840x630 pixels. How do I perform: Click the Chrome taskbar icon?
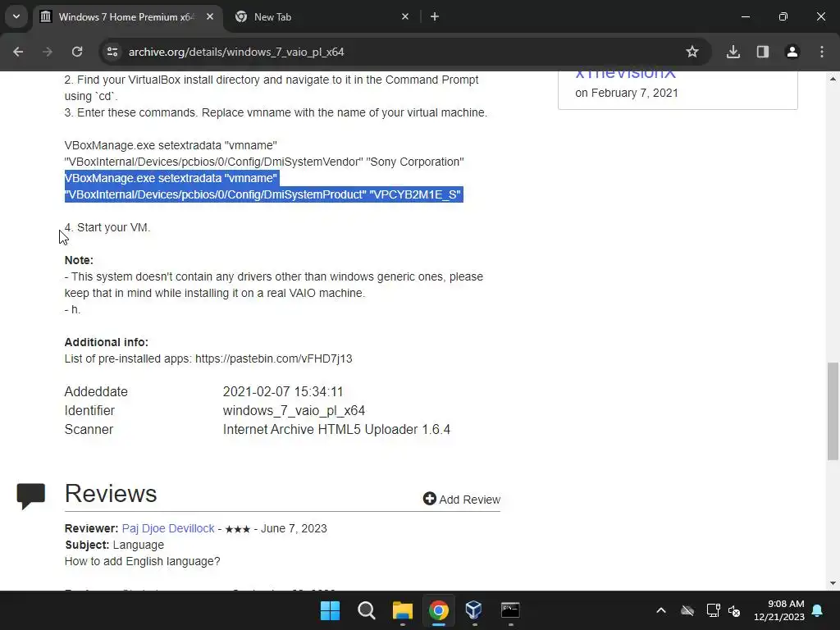(438, 610)
